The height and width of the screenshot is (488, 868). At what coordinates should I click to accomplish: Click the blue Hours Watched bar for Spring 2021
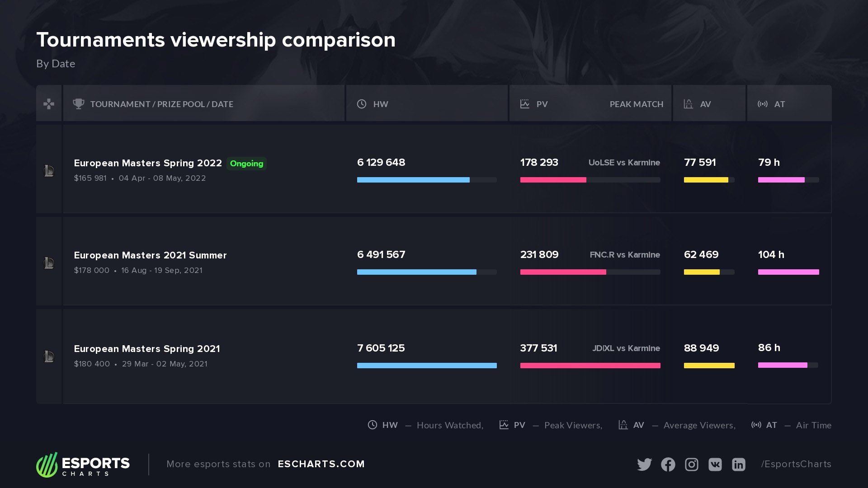[427, 366]
